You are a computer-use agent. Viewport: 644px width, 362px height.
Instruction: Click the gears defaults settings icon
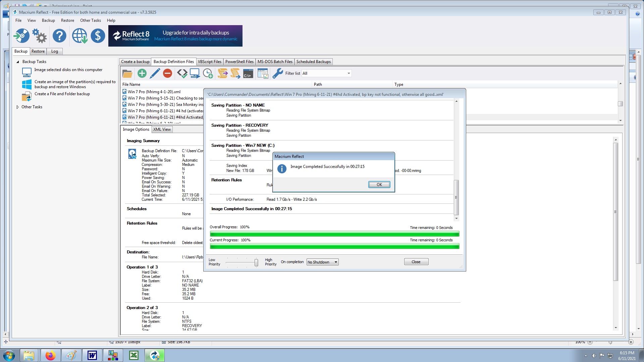click(x=40, y=36)
